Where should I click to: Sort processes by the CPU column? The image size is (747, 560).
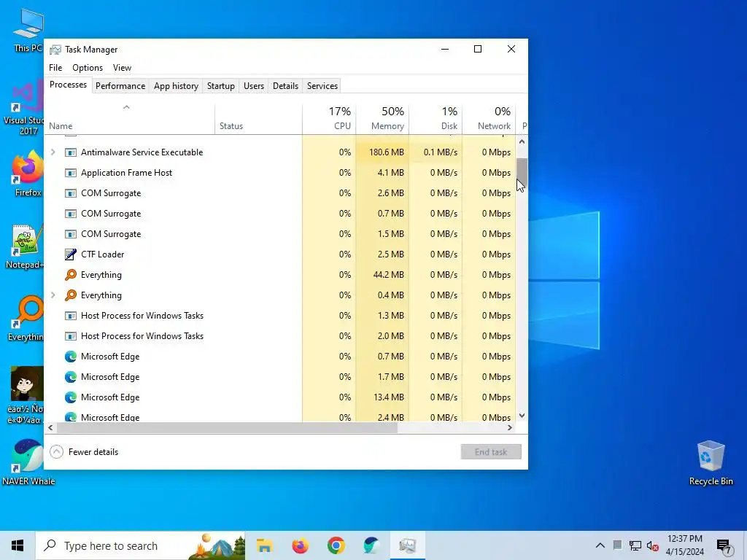[x=329, y=118]
